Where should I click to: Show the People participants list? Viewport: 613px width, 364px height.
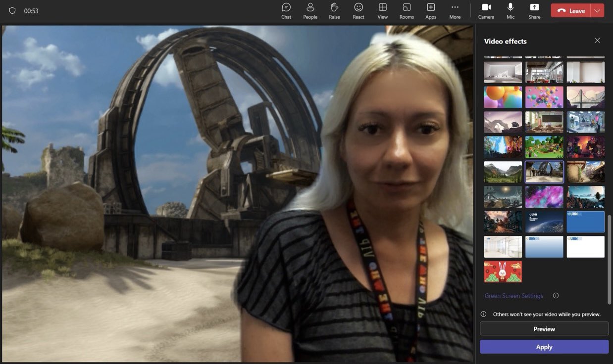(x=310, y=10)
